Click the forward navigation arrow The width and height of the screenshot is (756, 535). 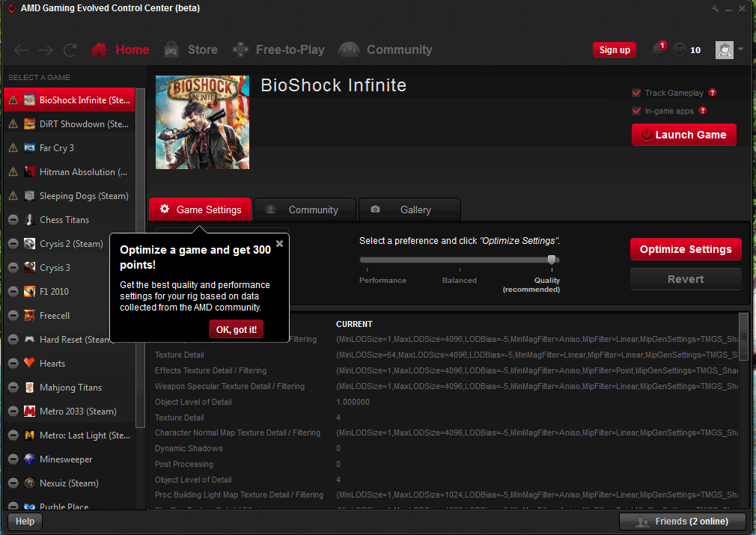click(x=46, y=50)
